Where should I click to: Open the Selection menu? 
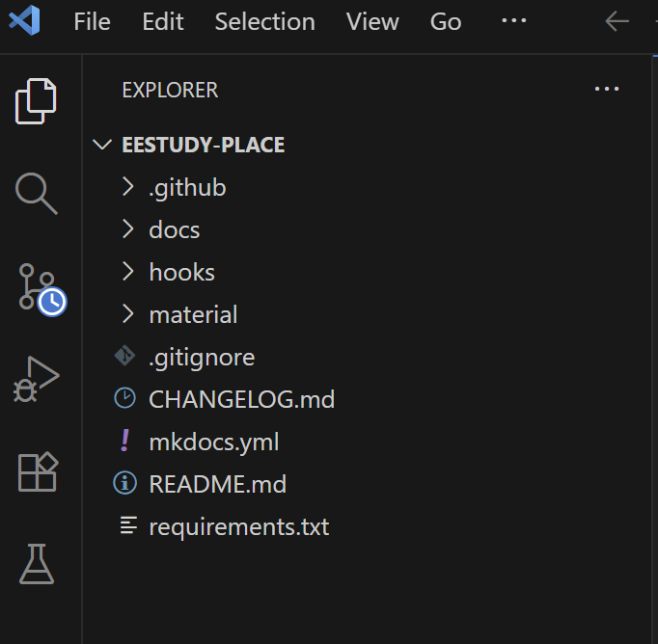264,21
